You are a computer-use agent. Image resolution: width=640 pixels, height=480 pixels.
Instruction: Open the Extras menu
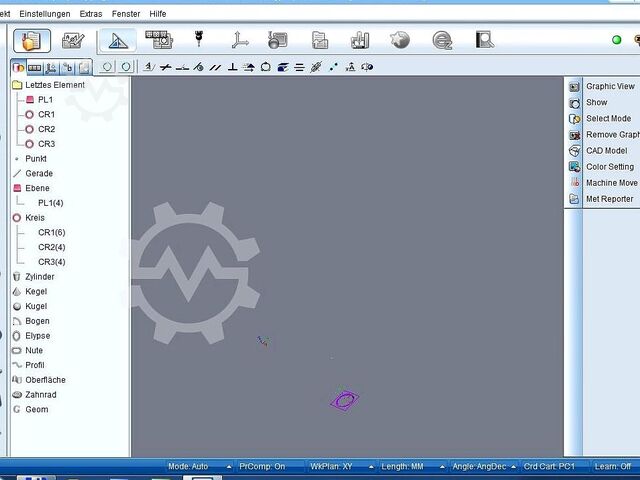point(91,14)
